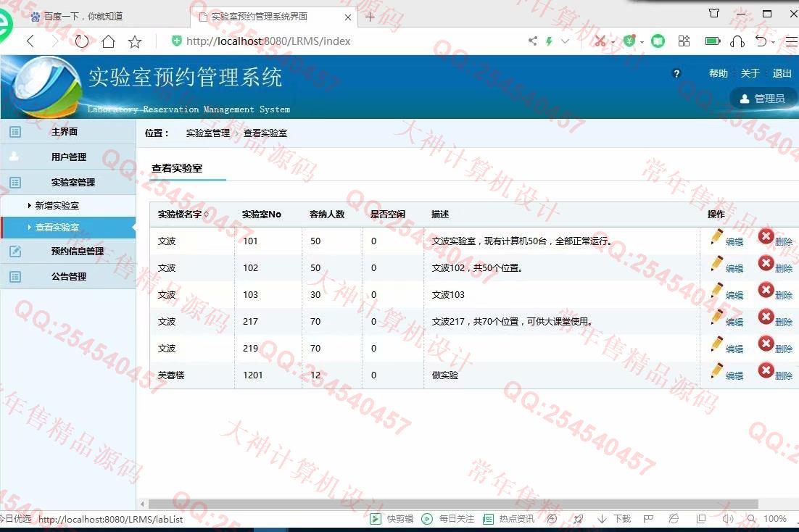
Task: Go back with browser back arrow
Action: click(x=30, y=41)
